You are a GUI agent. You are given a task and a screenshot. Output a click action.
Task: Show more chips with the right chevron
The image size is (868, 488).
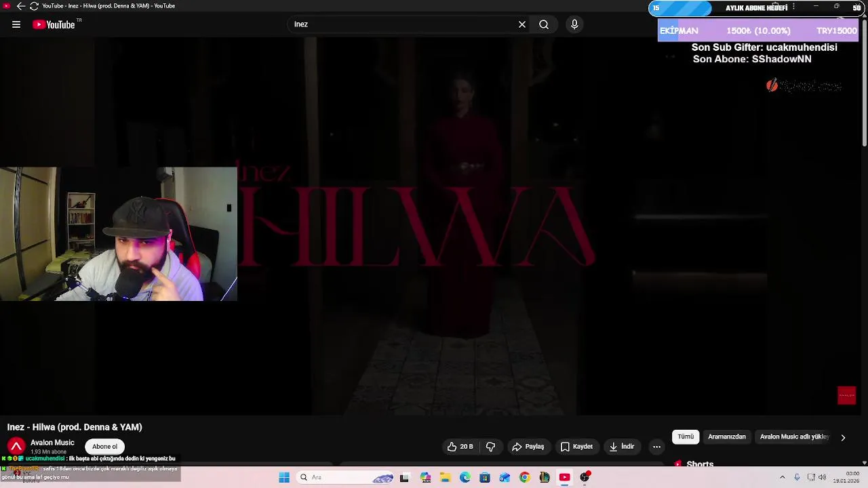coord(843,438)
